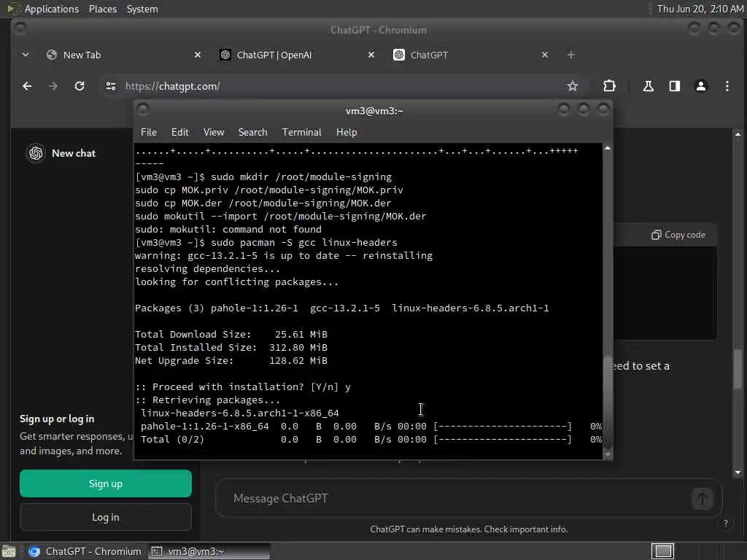
Task: Open the Chromium three-dot menu
Action: (727, 86)
